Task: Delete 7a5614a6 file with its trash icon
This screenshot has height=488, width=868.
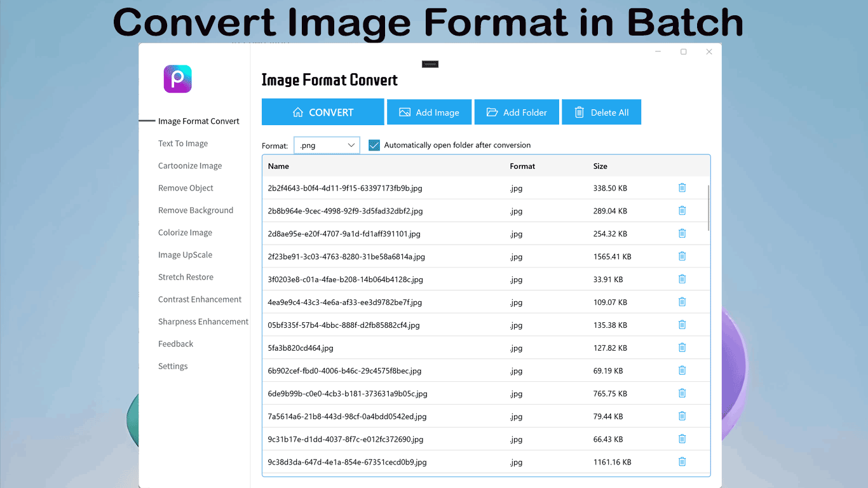Action: click(682, 416)
